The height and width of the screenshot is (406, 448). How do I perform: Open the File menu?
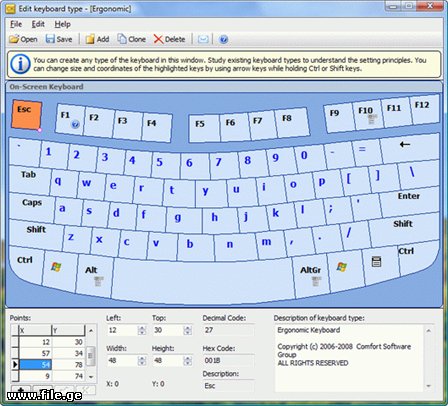(16, 24)
